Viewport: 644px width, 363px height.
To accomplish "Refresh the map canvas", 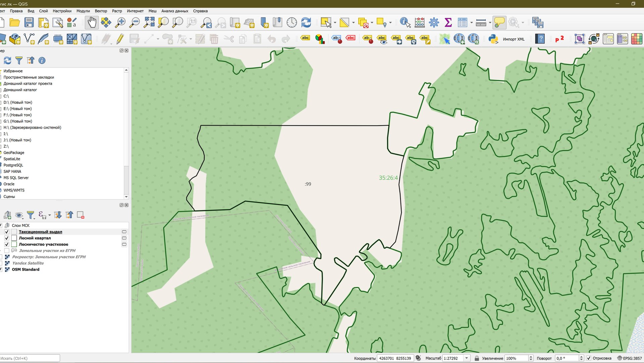I will 306,22.
